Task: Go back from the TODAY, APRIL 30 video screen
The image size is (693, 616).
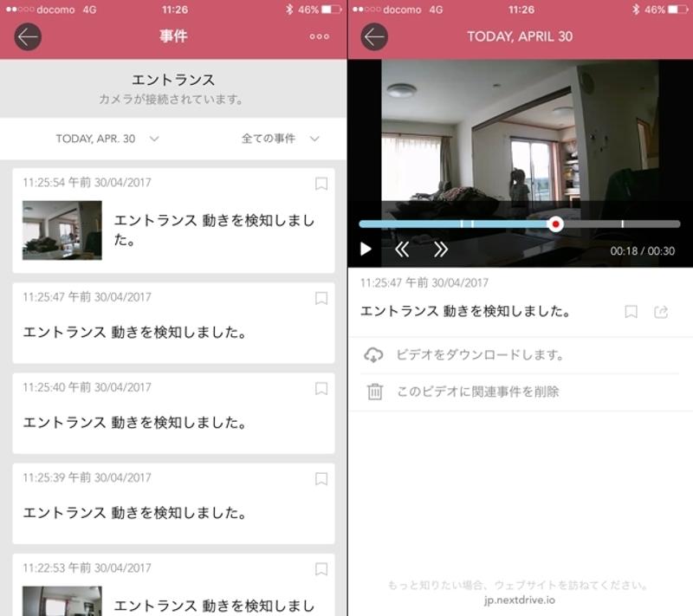Action: pos(374,36)
